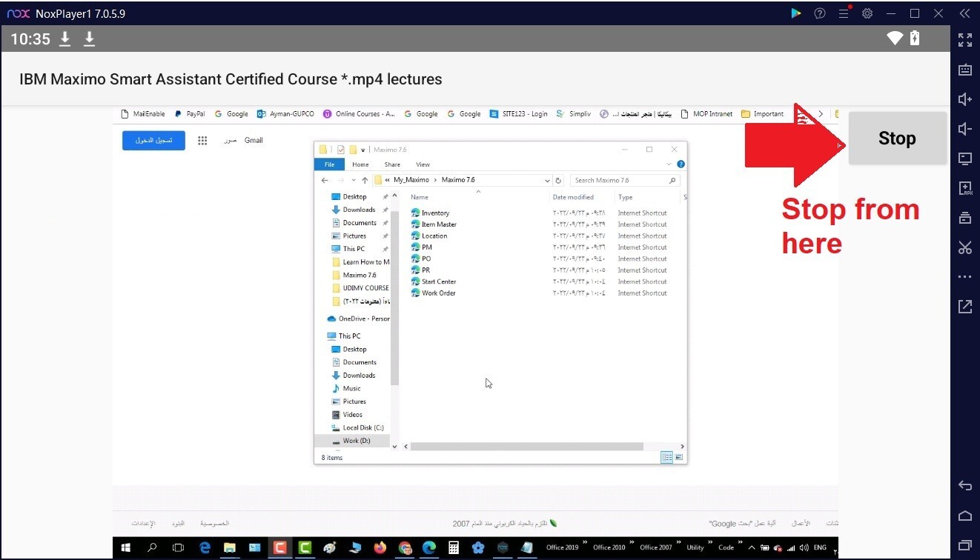Open Nox keyboard mapping tool
Image resolution: width=980 pixels, height=560 pixels.
pyautogui.click(x=964, y=70)
